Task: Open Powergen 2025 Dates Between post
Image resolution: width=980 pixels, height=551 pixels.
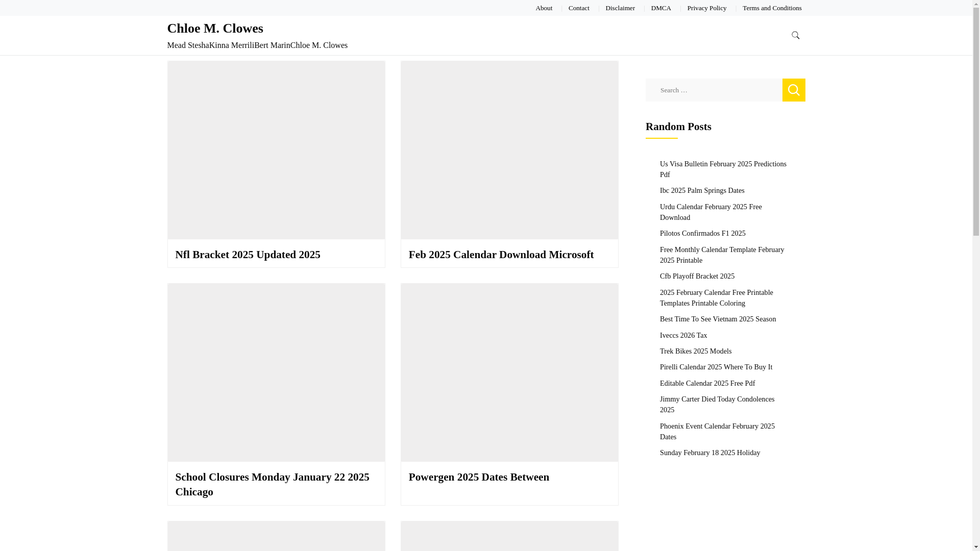Action: click(x=479, y=477)
